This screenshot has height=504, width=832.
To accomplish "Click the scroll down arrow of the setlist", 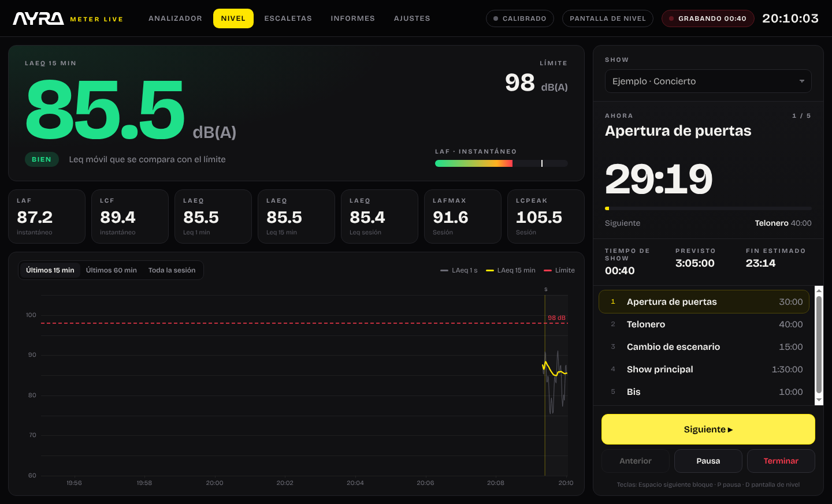I will (x=819, y=400).
